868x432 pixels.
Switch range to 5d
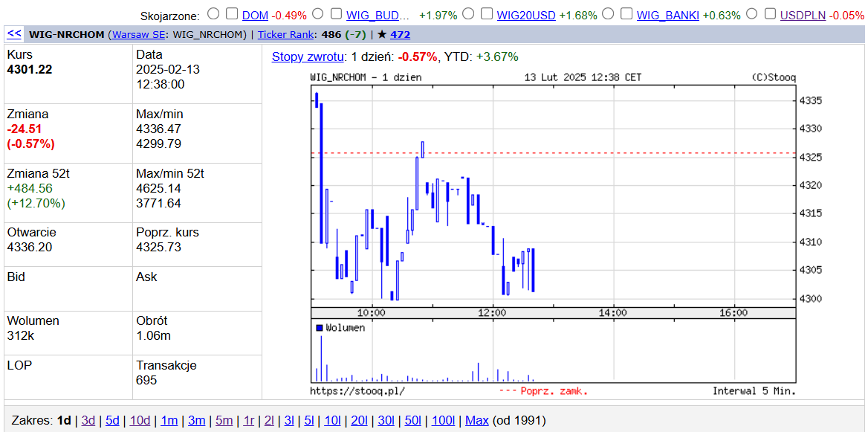(x=112, y=420)
